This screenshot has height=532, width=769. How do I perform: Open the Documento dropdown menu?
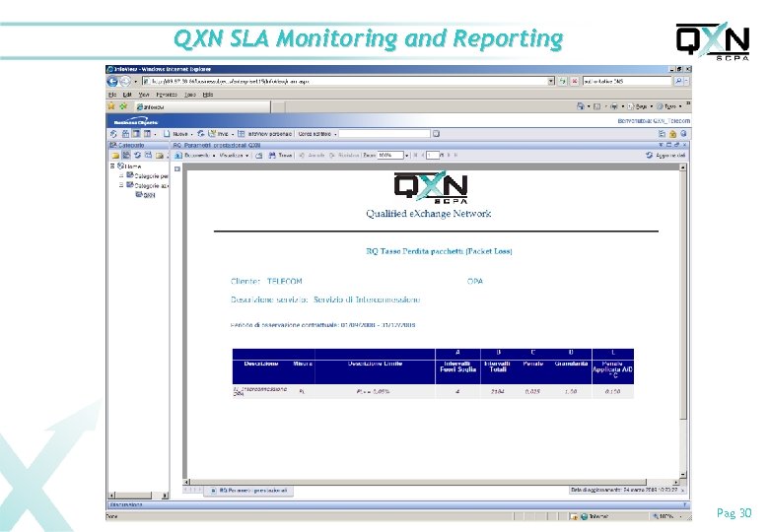[x=214, y=156]
